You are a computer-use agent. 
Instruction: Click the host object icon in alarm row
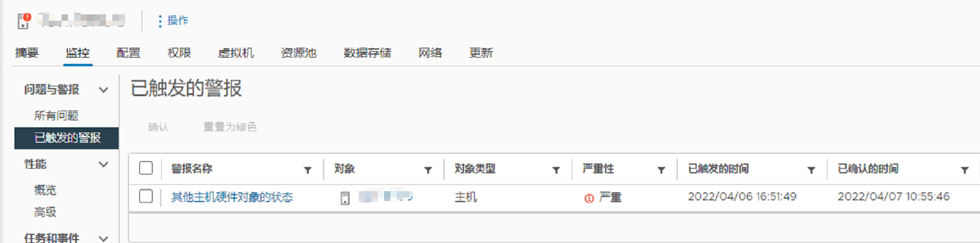point(345,198)
